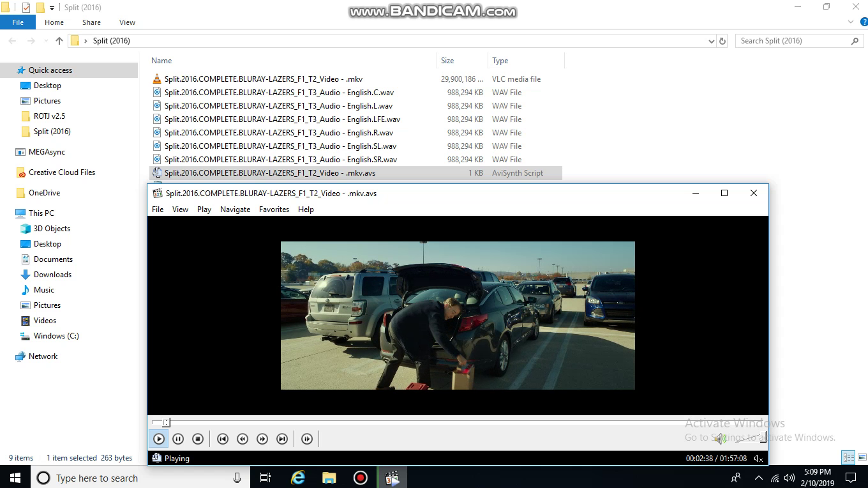Open MEGAsync in the navigation pane

(x=47, y=152)
